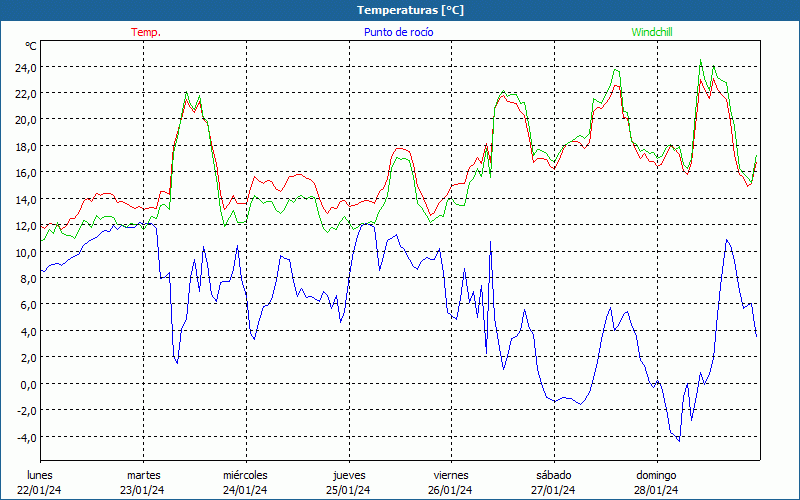Click the 'domingo' day label
Viewport: 800px width, 500px height.
pyautogui.click(x=656, y=475)
